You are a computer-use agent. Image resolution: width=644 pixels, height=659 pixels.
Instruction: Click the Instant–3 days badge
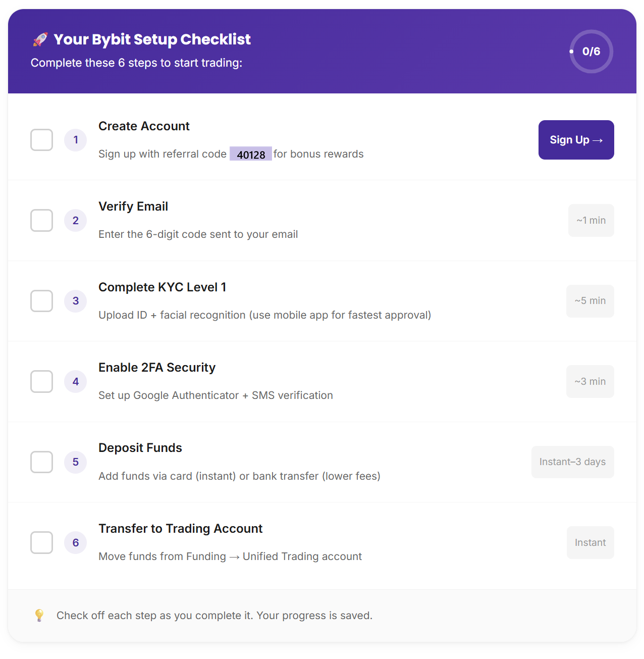coord(572,462)
